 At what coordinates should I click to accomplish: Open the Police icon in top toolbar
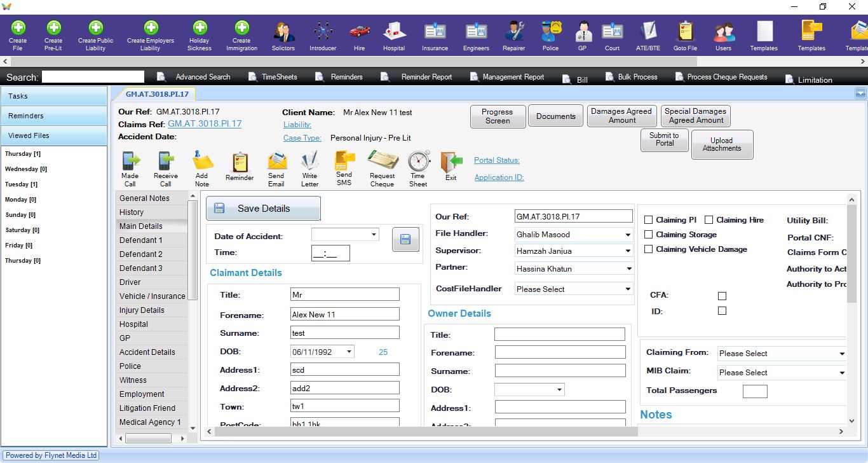tap(550, 31)
